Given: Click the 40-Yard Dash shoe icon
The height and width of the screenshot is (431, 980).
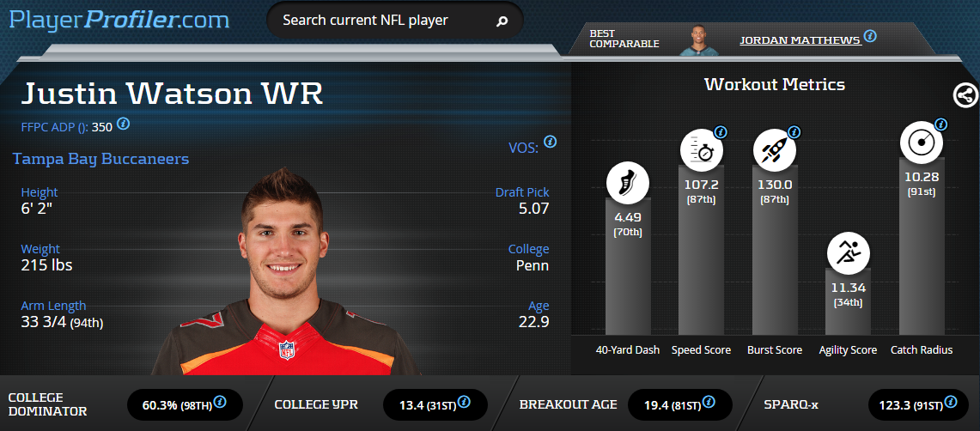Looking at the screenshot, I should [x=628, y=184].
